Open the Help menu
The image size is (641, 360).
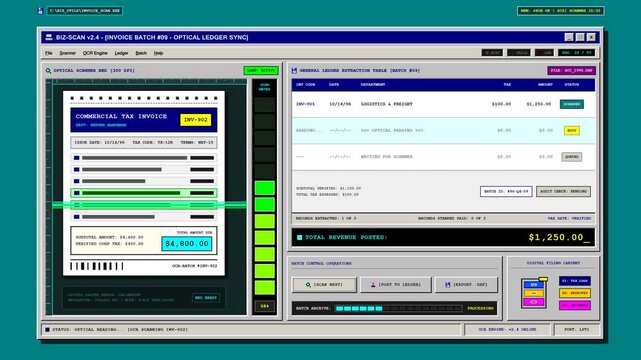click(x=158, y=53)
